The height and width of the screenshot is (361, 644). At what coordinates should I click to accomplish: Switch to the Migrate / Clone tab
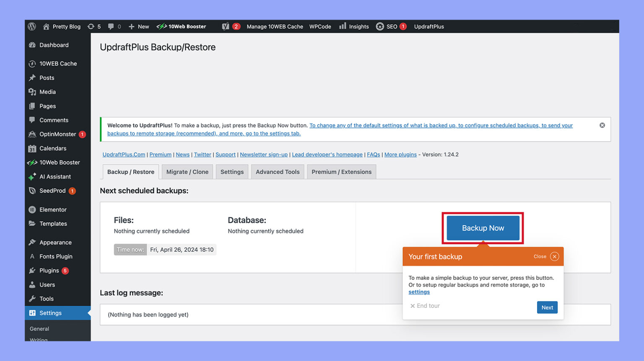point(187,172)
